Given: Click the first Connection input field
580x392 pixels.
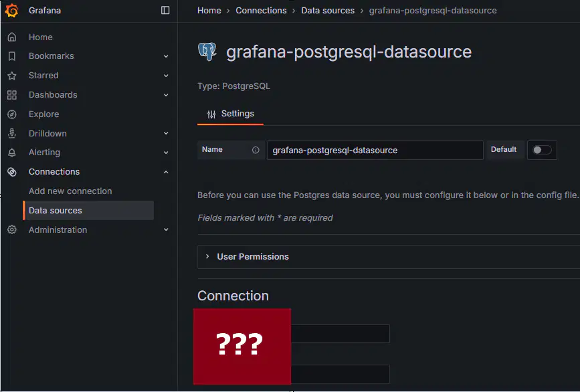Looking at the screenshot, I should pyautogui.click(x=341, y=334).
